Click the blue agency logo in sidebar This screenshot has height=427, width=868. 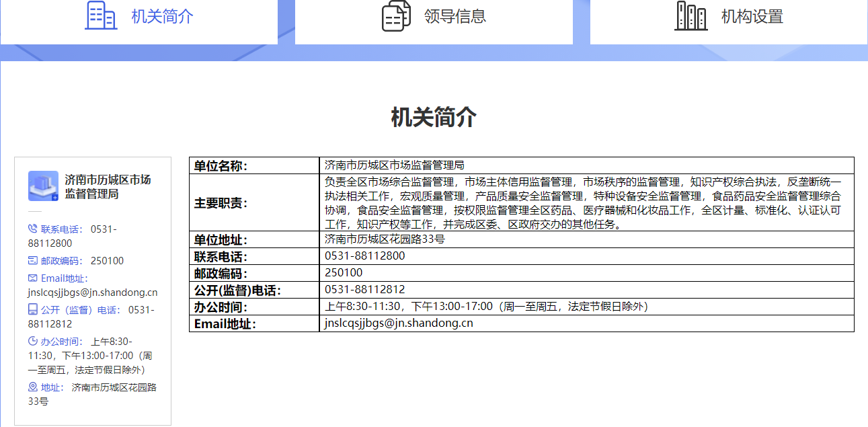(x=43, y=186)
